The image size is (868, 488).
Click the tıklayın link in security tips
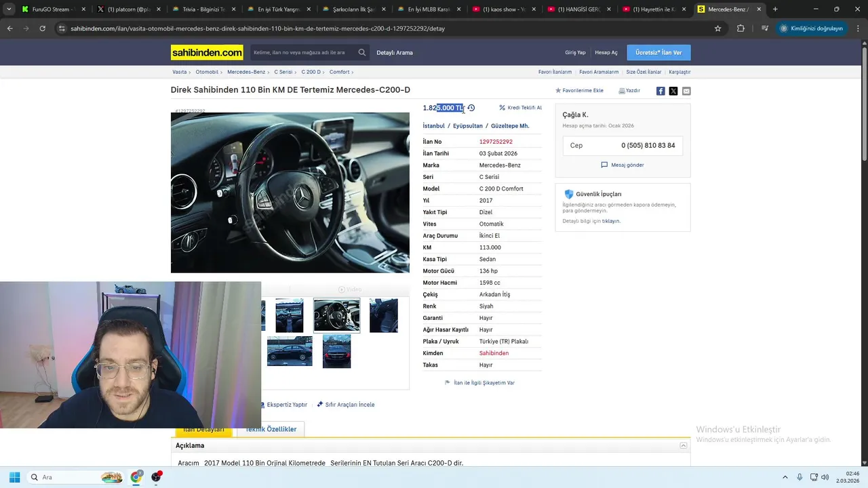click(x=611, y=221)
